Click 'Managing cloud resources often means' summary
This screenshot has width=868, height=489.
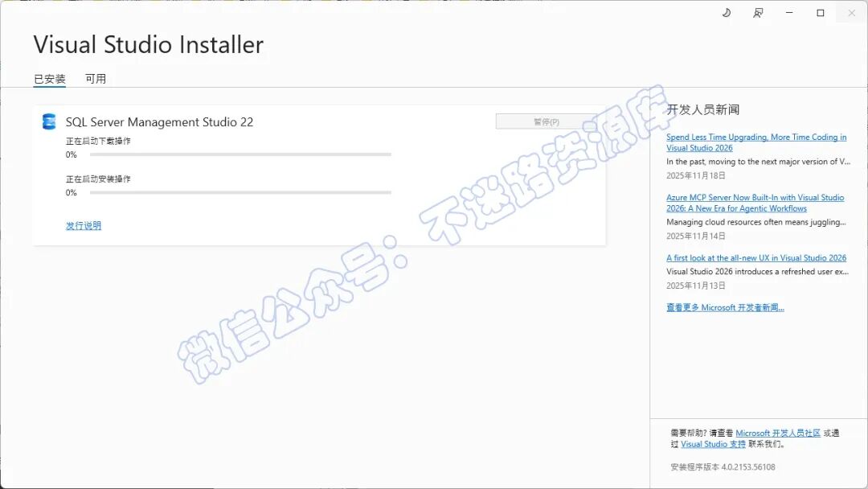pos(756,222)
